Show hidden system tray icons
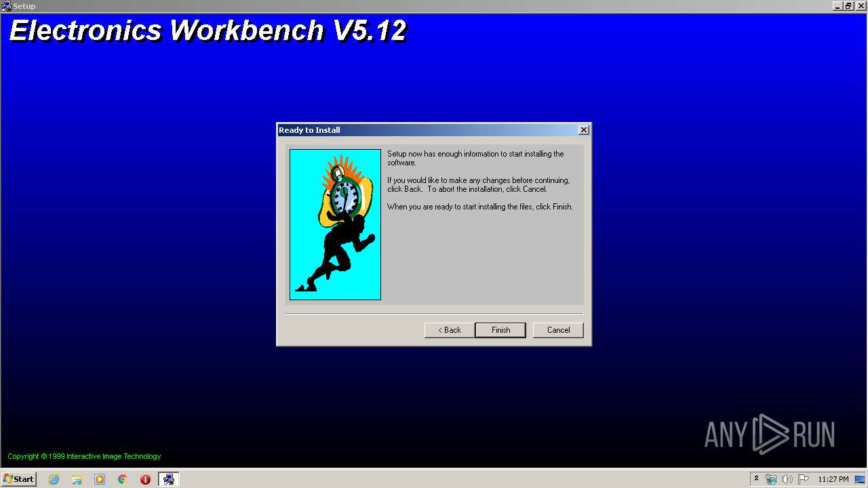 tap(756, 479)
